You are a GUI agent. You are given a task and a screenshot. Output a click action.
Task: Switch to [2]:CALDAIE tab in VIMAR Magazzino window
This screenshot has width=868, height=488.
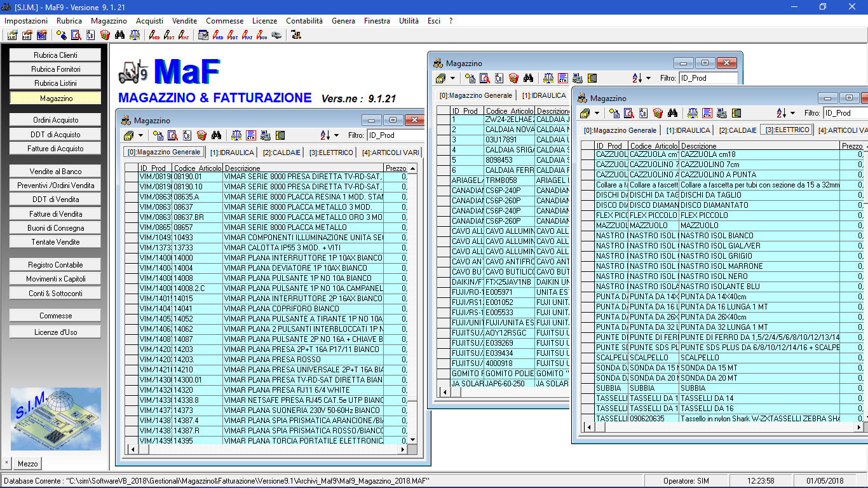point(281,152)
